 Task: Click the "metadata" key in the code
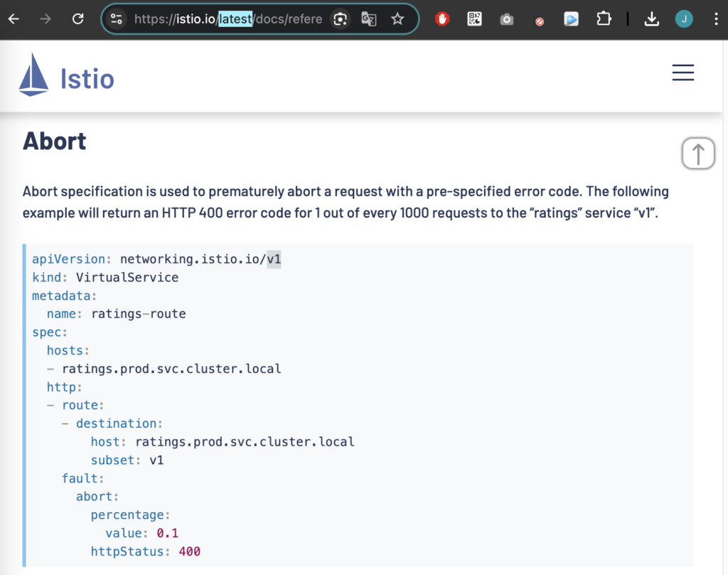tap(61, 296)
